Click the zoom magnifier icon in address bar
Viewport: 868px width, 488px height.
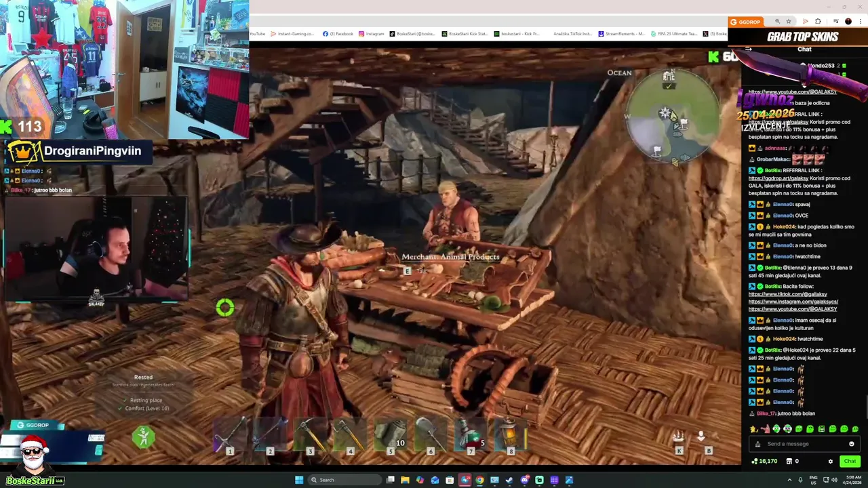pos(778,21)
